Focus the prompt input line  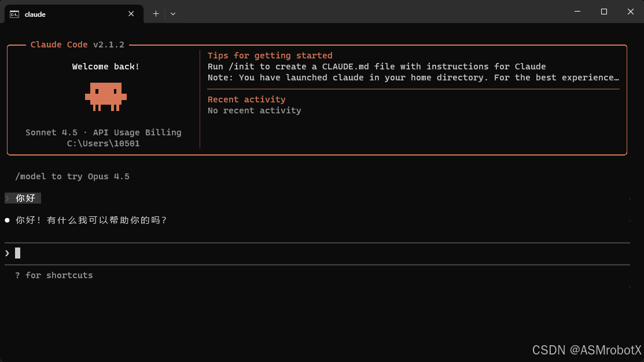317,253
